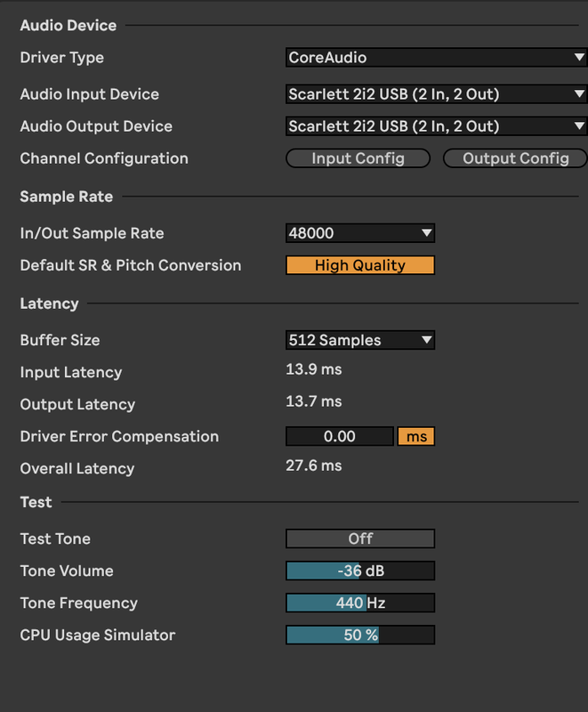This screenshot has height=712, width=588.
Task: Click the 27.6 ms overall latency value
Action: pos(313,465)
